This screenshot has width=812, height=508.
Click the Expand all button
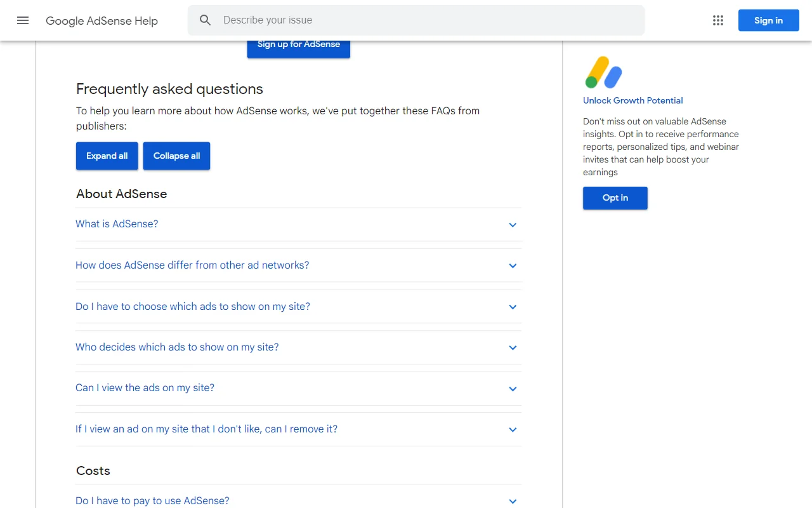pos(107,156)
